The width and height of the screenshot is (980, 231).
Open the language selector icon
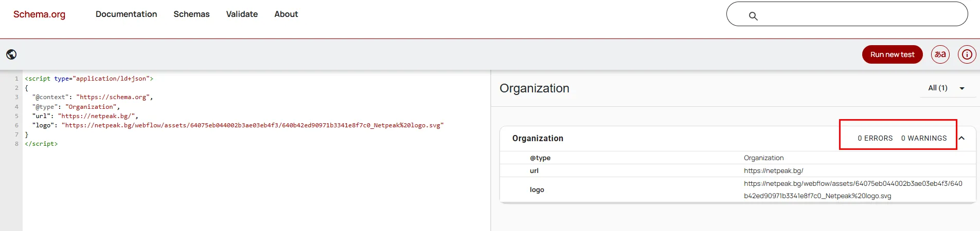pos(940,54)
